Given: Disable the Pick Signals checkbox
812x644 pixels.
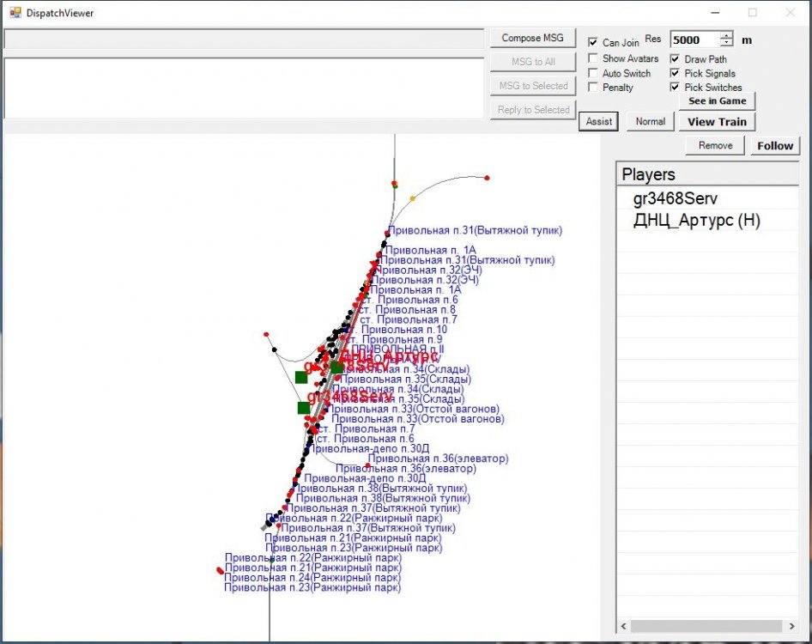Looking at the screenshot, I should point(675,74).
